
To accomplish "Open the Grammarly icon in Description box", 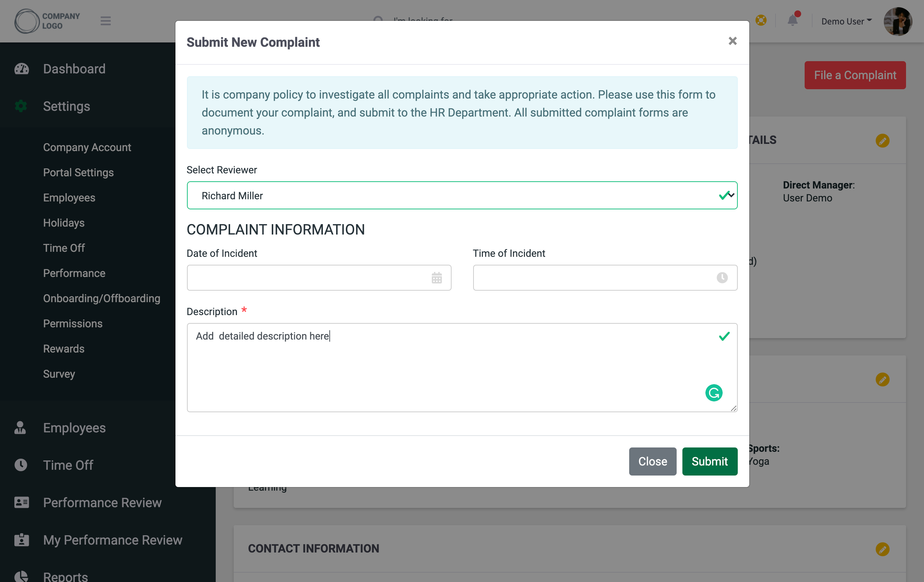I will 714,393.
